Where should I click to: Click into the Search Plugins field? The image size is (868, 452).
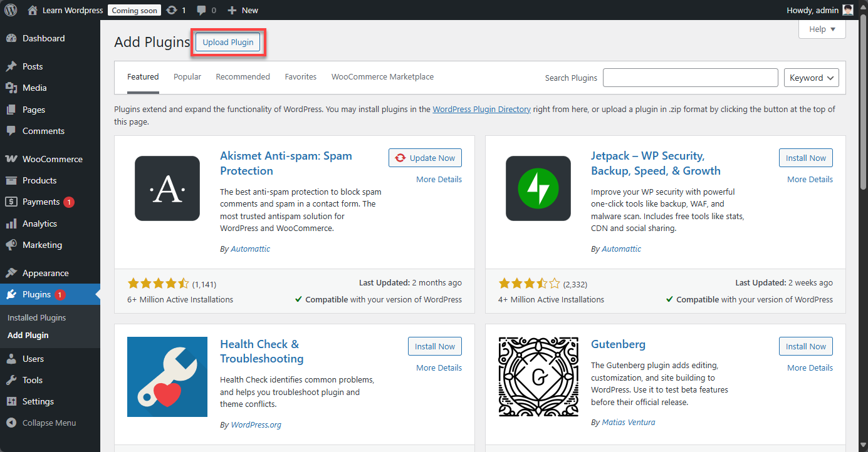click(690, 78)
